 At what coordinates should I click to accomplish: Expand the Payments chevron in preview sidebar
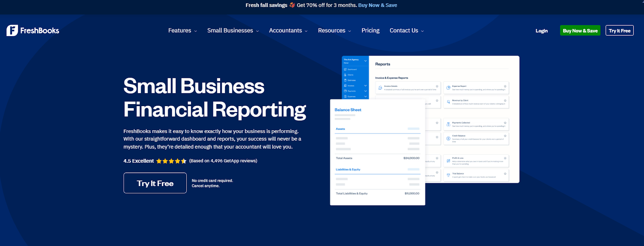365,91
